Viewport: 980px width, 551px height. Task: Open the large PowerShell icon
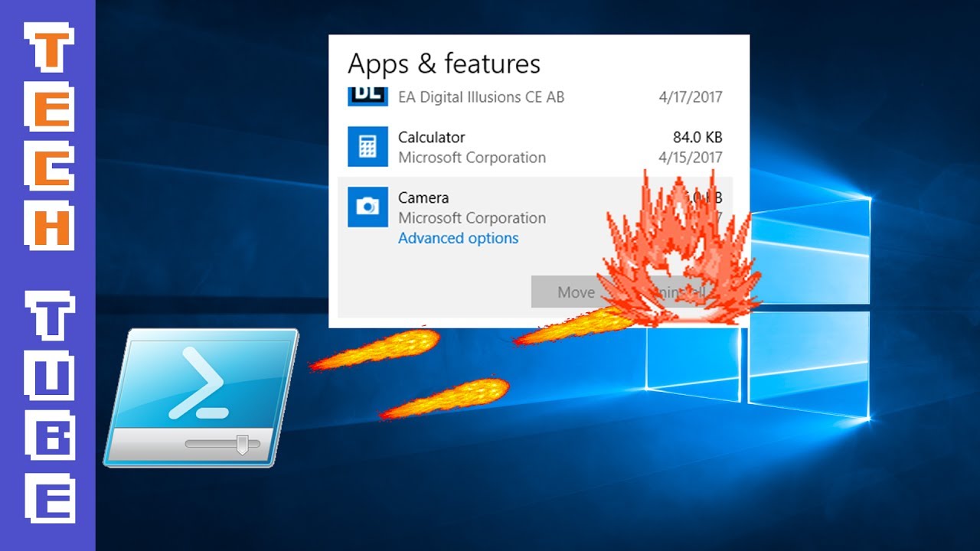pos(201,397)
